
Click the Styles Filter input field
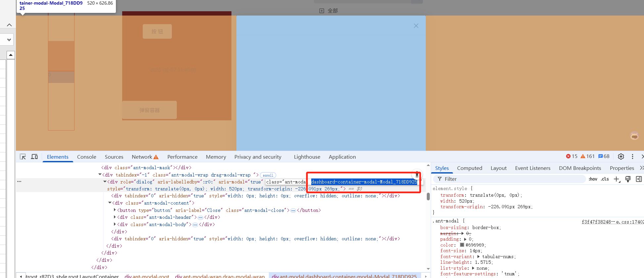[510, 179]
